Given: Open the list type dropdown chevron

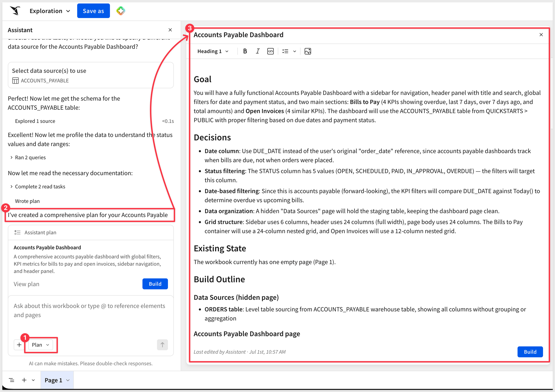Looking at the screenshot, I should pos(294,51).
